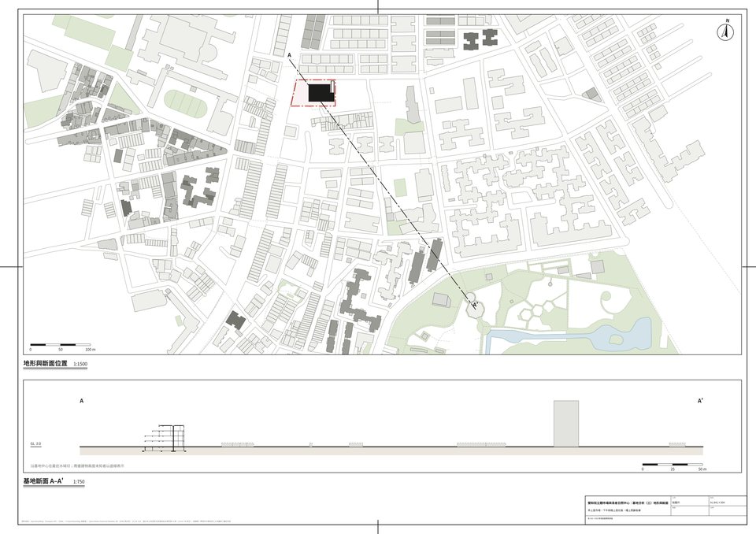Click the "A" section marker on the map
Viewport: 756px width, 534px height.
[290, 56]
